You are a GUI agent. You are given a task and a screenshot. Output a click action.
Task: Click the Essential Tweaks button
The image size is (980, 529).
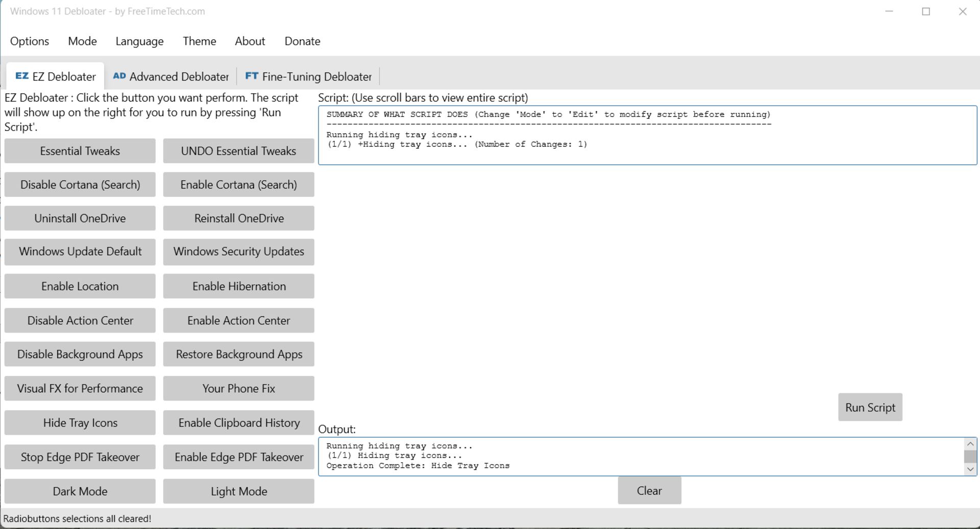(80, 151)
